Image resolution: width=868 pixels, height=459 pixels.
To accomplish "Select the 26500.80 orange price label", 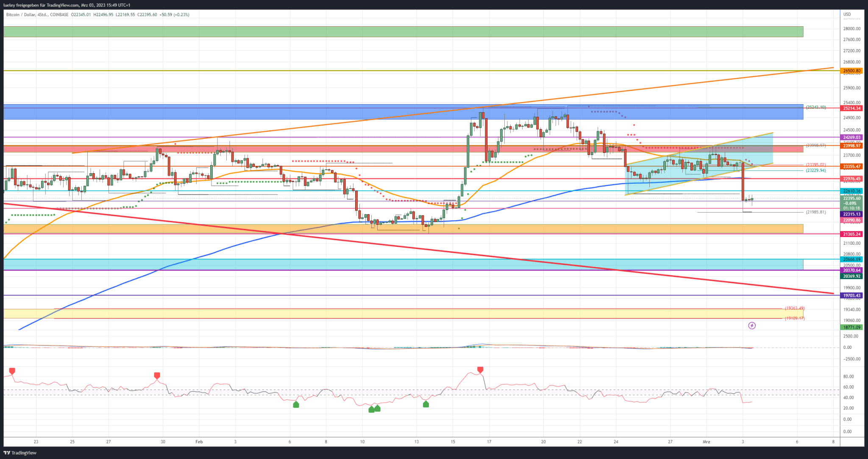I will pos(851,71).
